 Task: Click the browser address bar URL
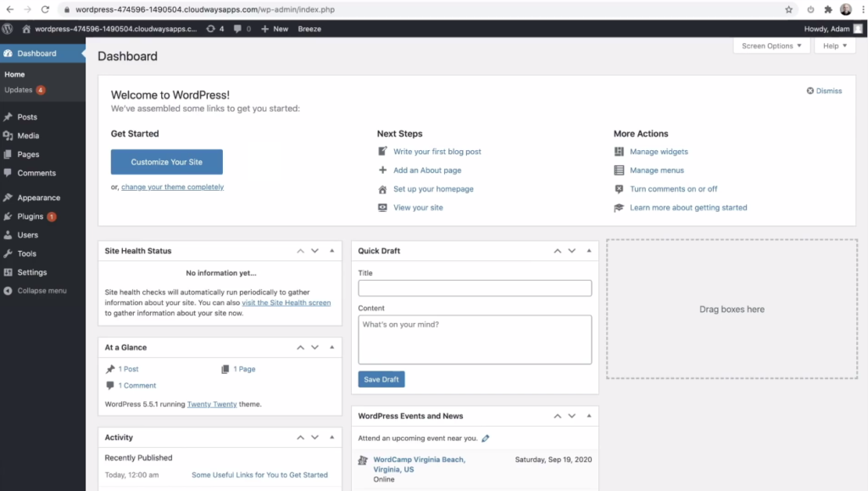[205, 9]
